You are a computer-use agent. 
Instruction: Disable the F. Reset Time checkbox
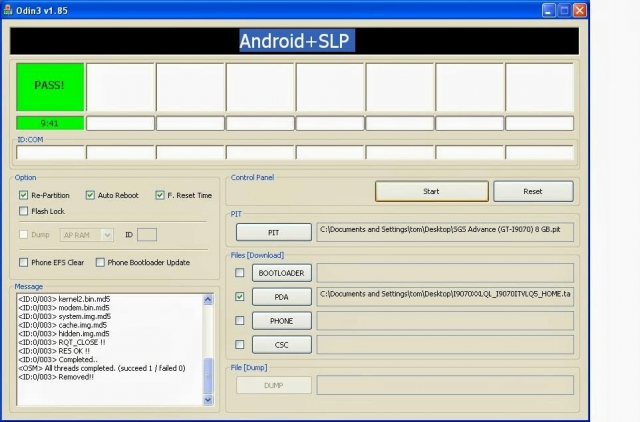click(x=159, y=195)
